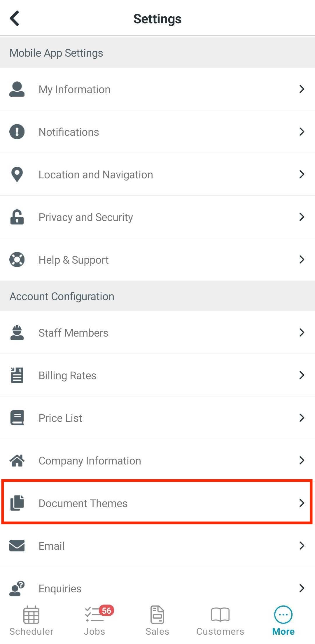Screen dimensions: 315x644
Task: Click the lifebuoy Help & Support icon
Action: click(x=17, y=260)
